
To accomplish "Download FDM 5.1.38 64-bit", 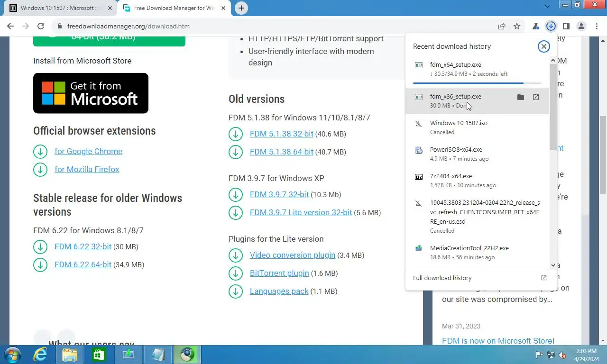I will click(282, 152).
